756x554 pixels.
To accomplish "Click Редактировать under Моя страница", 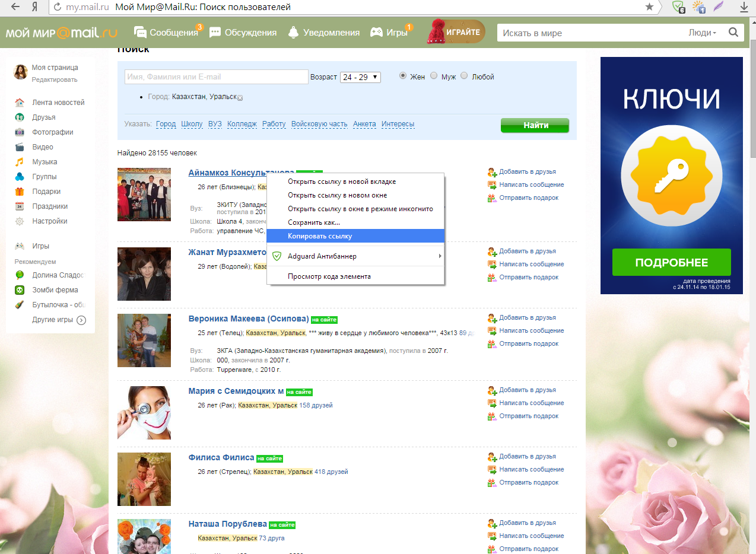I will tap(55, 79).
